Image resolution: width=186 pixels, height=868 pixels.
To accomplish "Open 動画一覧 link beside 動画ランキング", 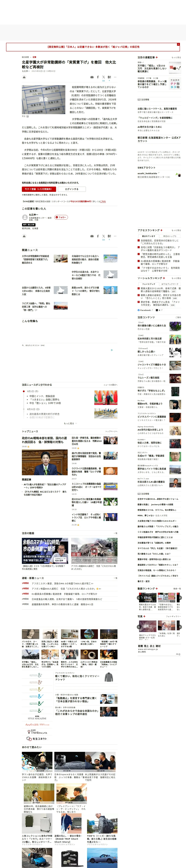I will point(177,589).
